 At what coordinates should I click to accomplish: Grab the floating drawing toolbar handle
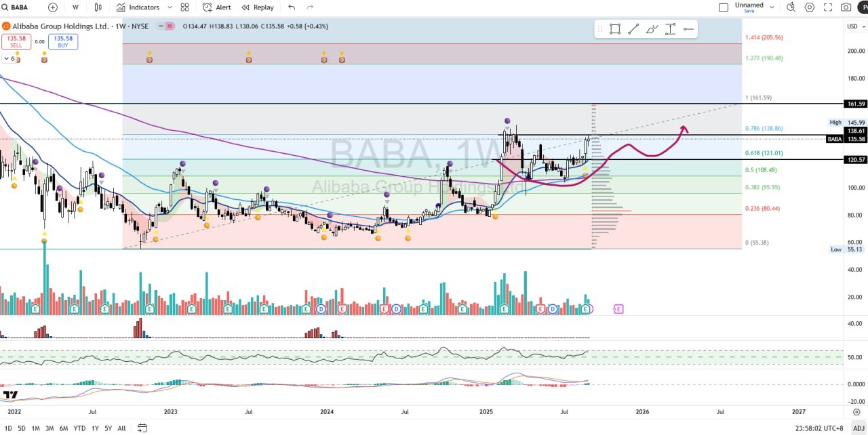[600, 29]
